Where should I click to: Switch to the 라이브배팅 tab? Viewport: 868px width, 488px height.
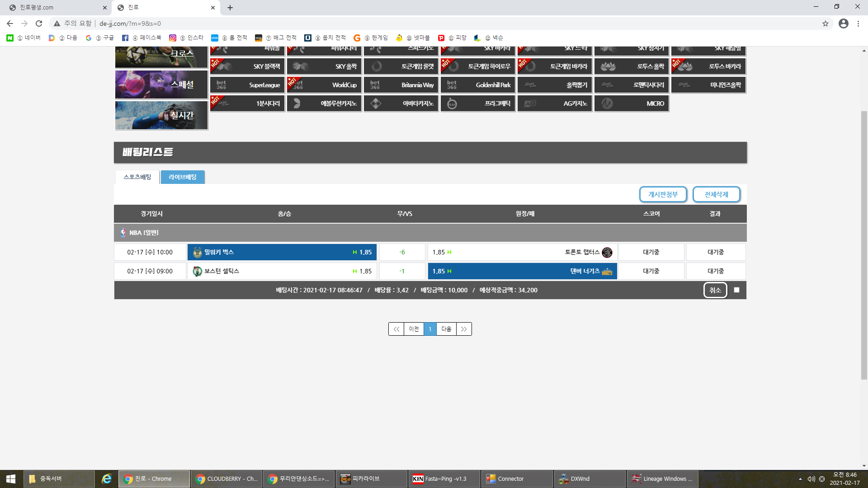click(x=183, y=177)
